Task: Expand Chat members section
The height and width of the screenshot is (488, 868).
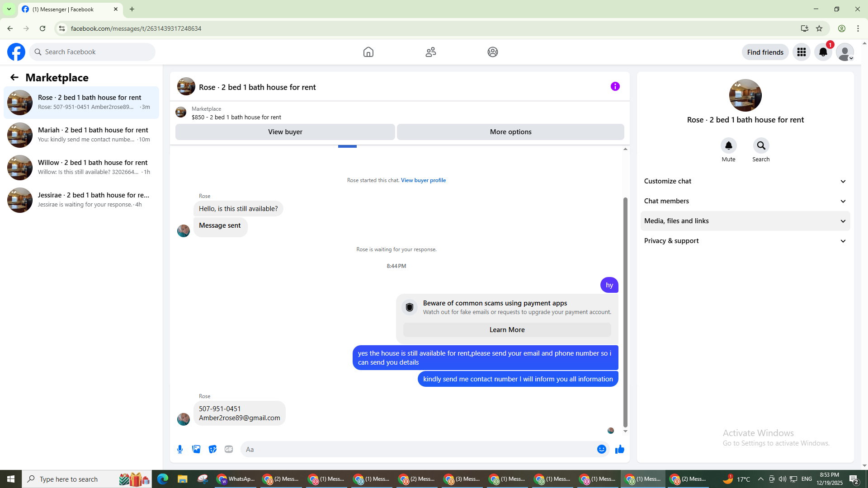Action: pyautogui.click(x=745, y=201)
